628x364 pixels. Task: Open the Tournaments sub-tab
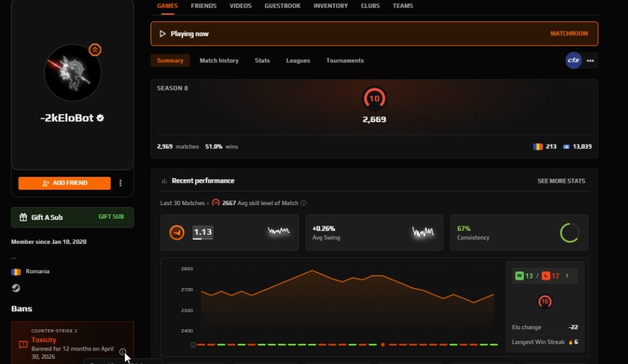tap(345, 60)
